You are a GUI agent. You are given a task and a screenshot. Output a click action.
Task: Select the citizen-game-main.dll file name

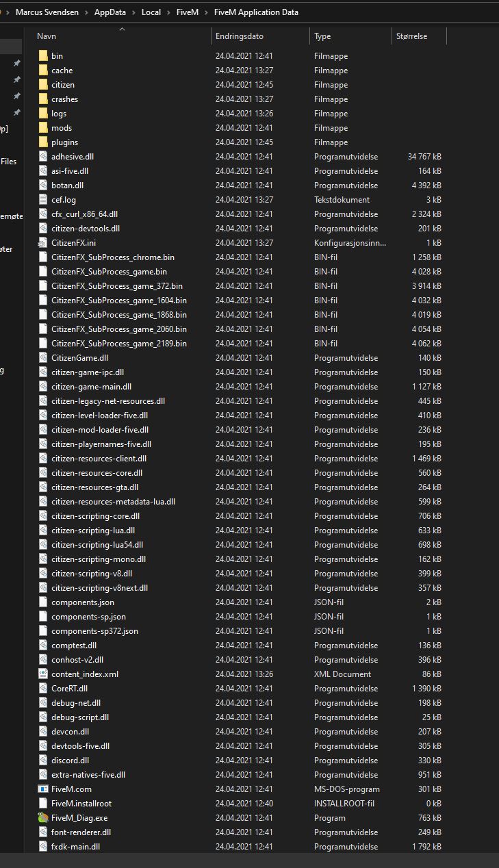tap(91, 387)
